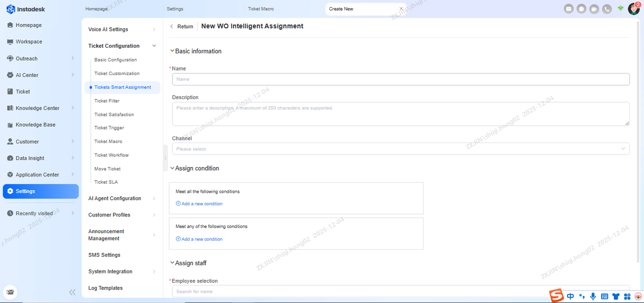Collapse the left sidebar with double-arrow icon
The width and height of the screenshot is (644, 303).
pyautogui.click(x=72, y=292)
